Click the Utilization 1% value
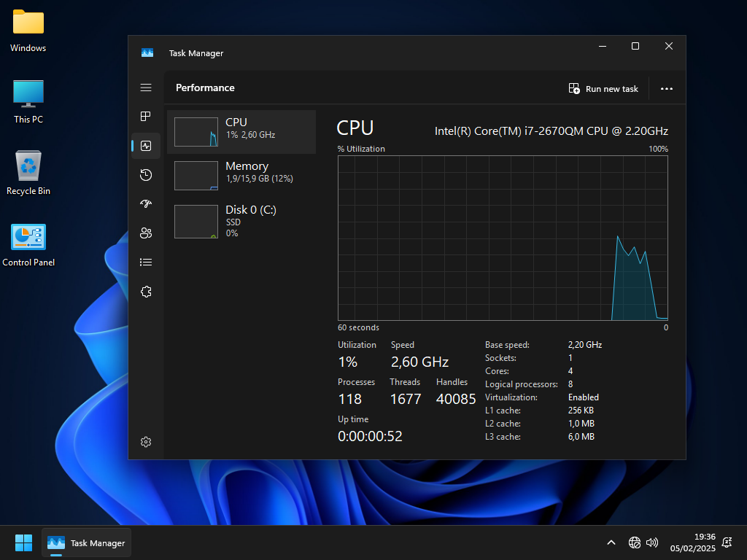This screenshot has width=747, height=560. click(x=348, y=362)
